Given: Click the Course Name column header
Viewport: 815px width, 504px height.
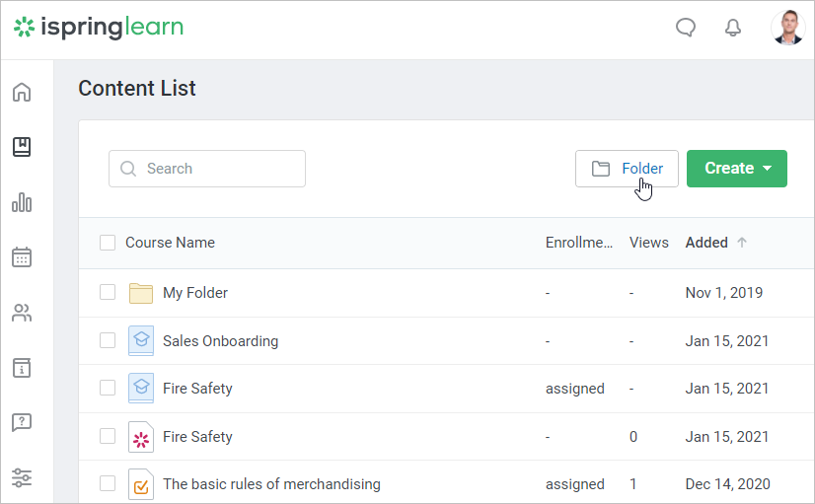Looking at the screenshot, I should coord(170,243).
